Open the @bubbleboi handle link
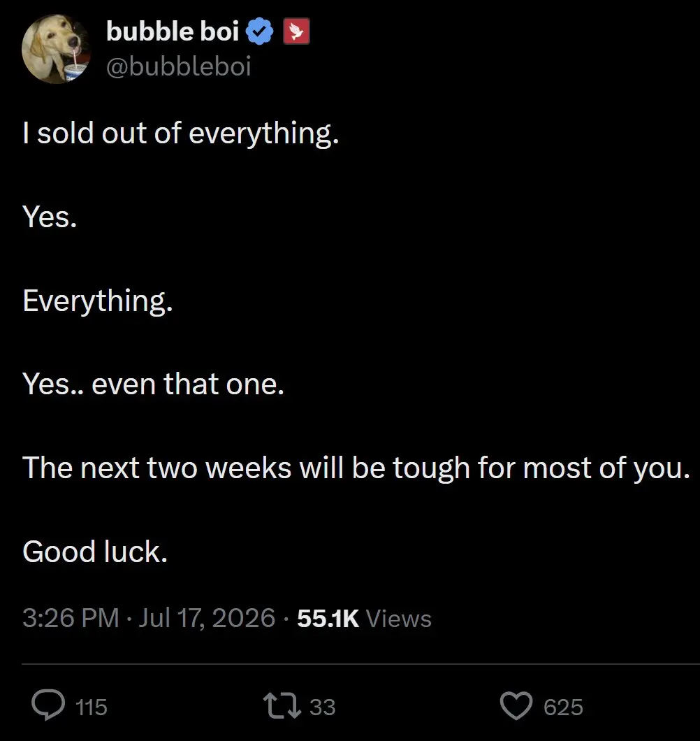The height and width of the screenshot is (741, 700). (179, 66)
